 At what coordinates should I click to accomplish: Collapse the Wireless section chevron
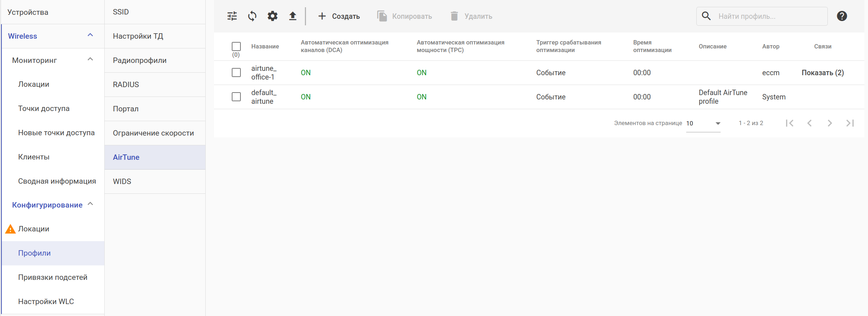tap(91, 35)
